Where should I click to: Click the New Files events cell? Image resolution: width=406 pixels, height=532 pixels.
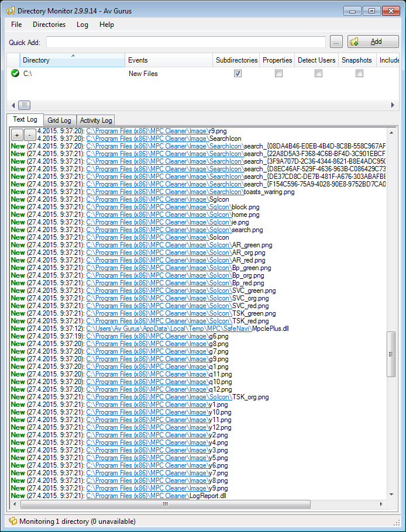click(143, 73)
